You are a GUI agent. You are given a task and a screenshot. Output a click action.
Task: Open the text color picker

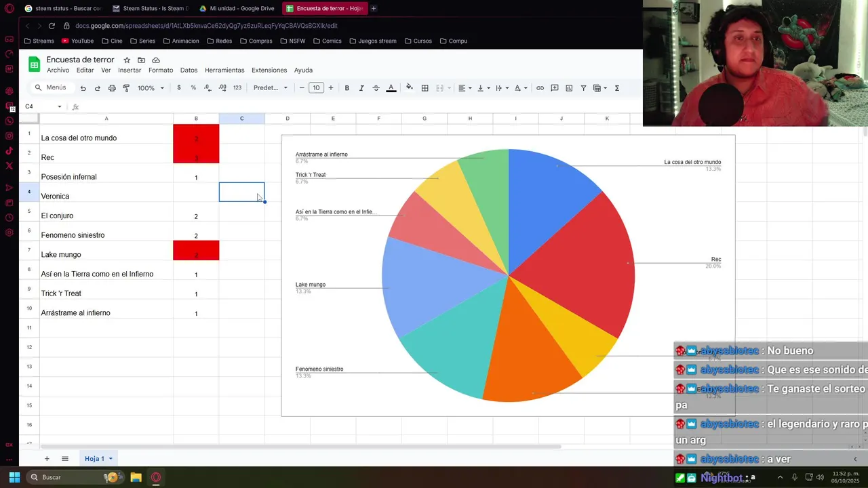coord(391,88)
